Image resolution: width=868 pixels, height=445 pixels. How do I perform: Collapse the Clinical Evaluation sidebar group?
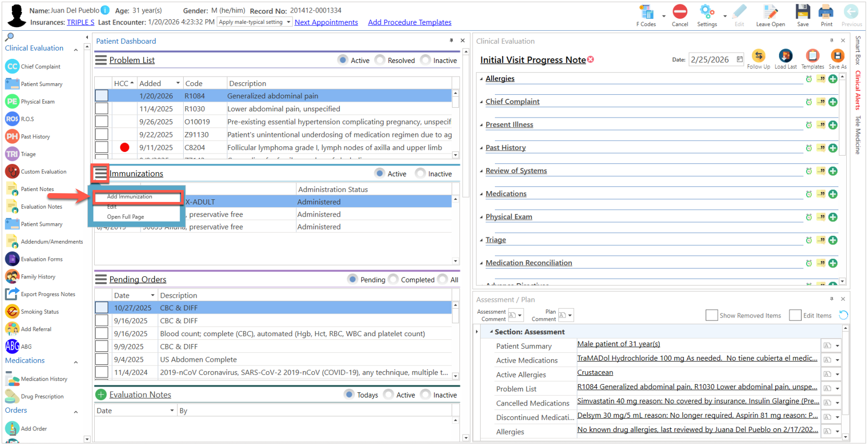pos(76,49)
